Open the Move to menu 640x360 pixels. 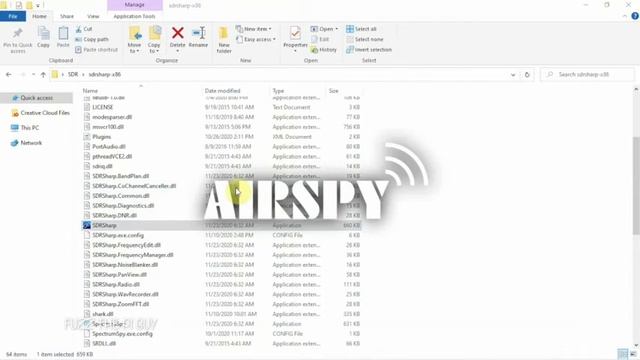pyautogui.click(x=134, y=40)
